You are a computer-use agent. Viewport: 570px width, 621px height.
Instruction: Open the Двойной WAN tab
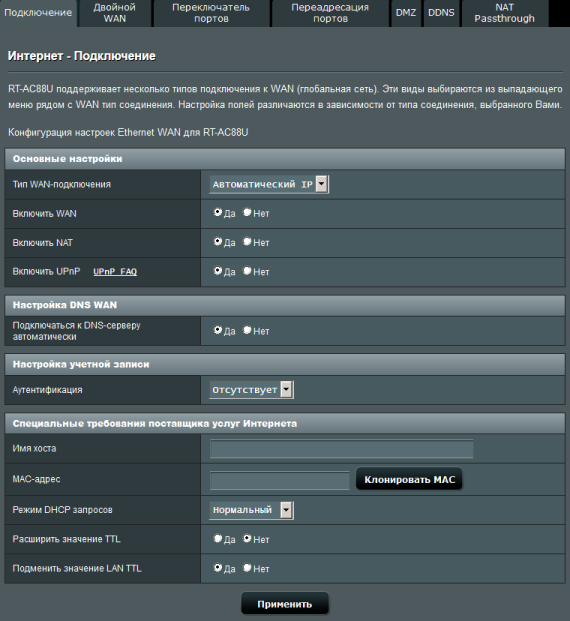click(114, 13)
